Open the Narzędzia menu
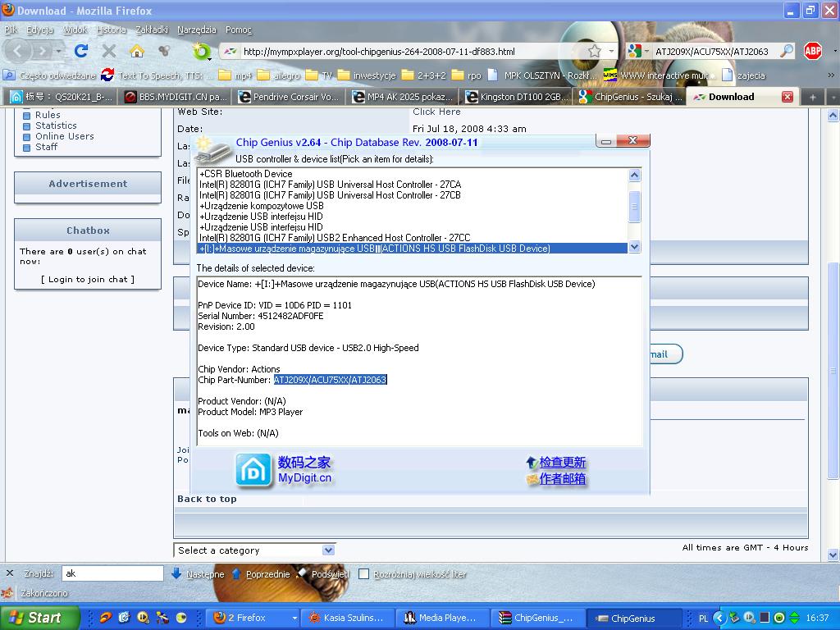 coord(197,30)
